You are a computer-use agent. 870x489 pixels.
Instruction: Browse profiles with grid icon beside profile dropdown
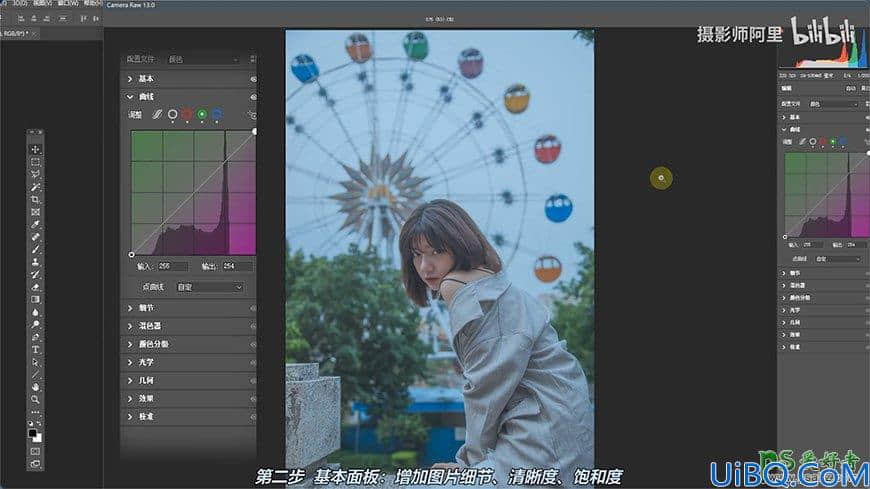click(252, 59)
